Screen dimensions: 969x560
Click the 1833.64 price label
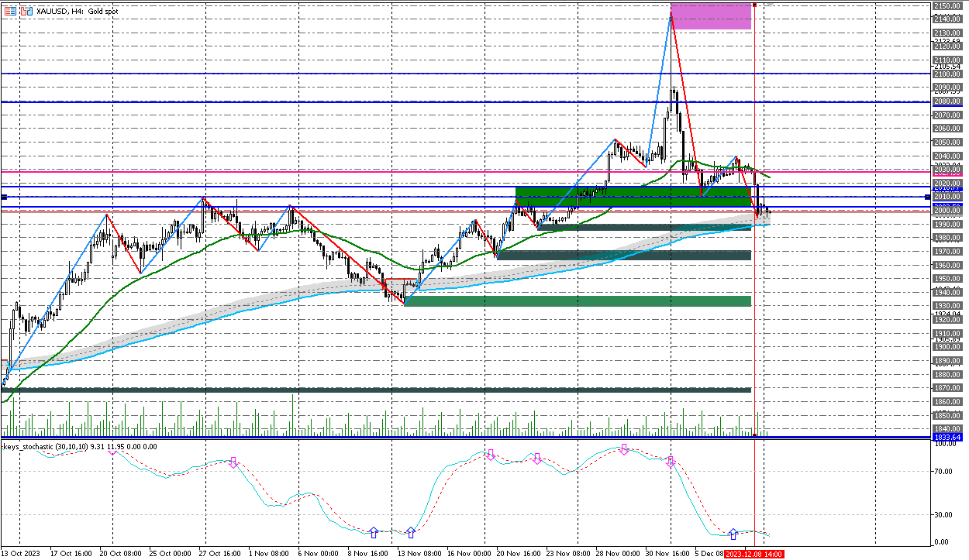(947, 438)
